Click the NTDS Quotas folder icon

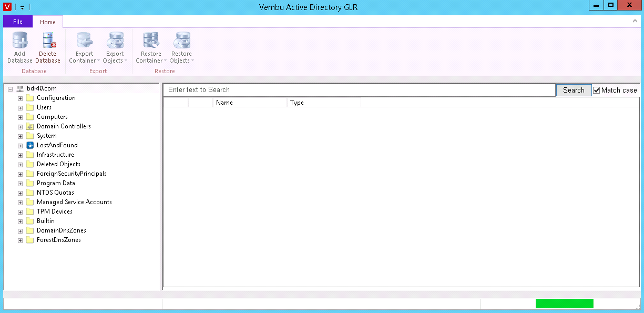click(30, 193)
